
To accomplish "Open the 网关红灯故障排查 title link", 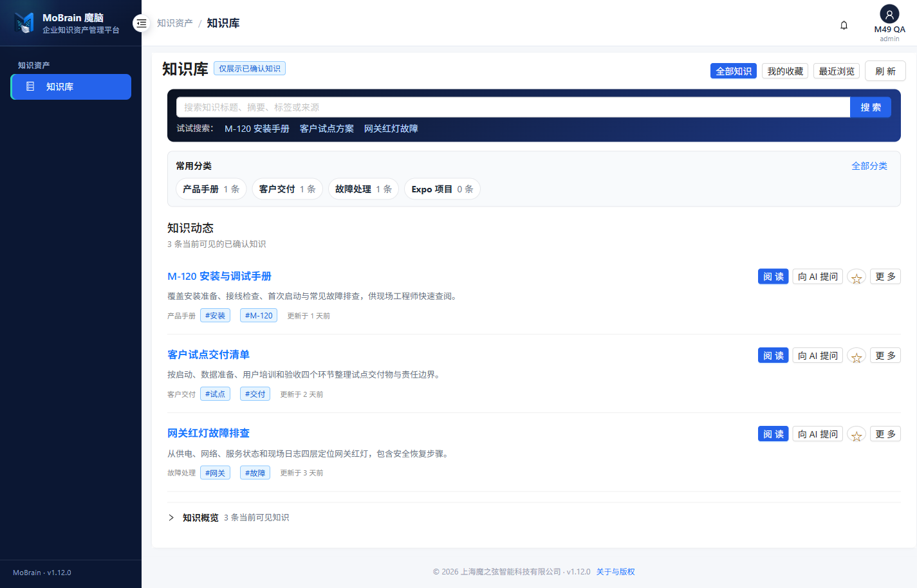I will (x=208, y=433).
